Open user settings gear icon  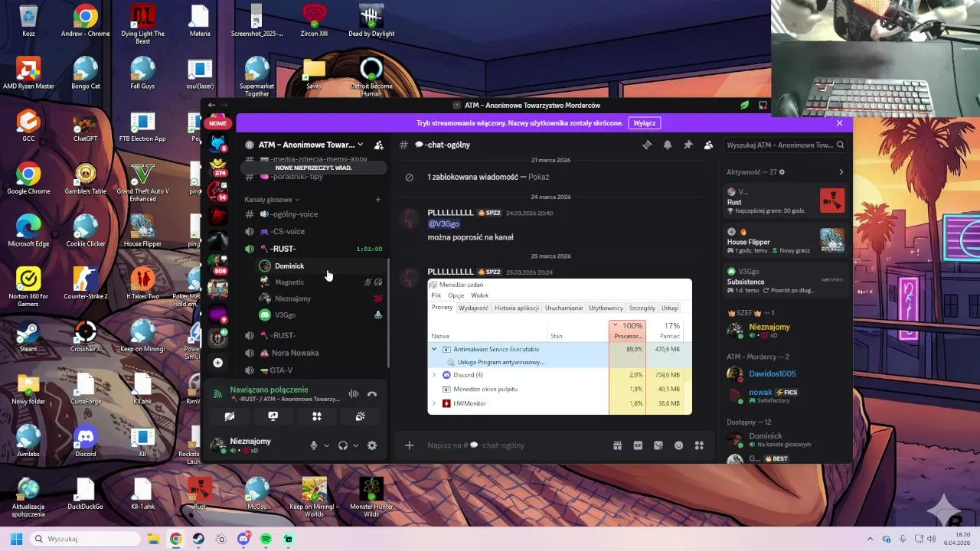click(x=372, y=445)
